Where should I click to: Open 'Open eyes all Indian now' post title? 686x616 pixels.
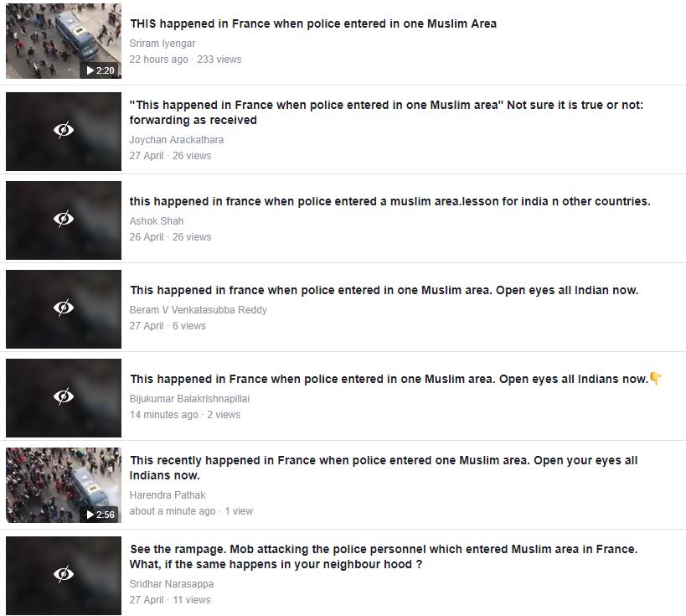click(384, 290)
